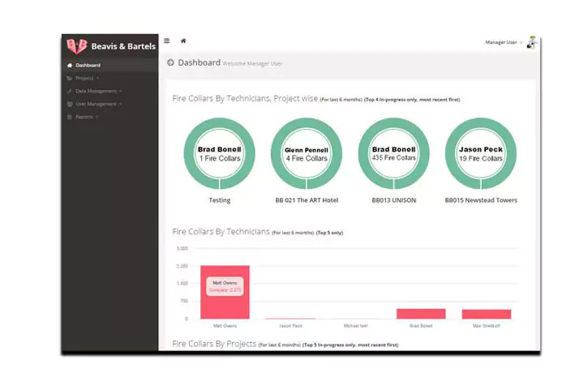Open the Reports sidebar menu item
The image size is (588, 381).
point(84,117)
